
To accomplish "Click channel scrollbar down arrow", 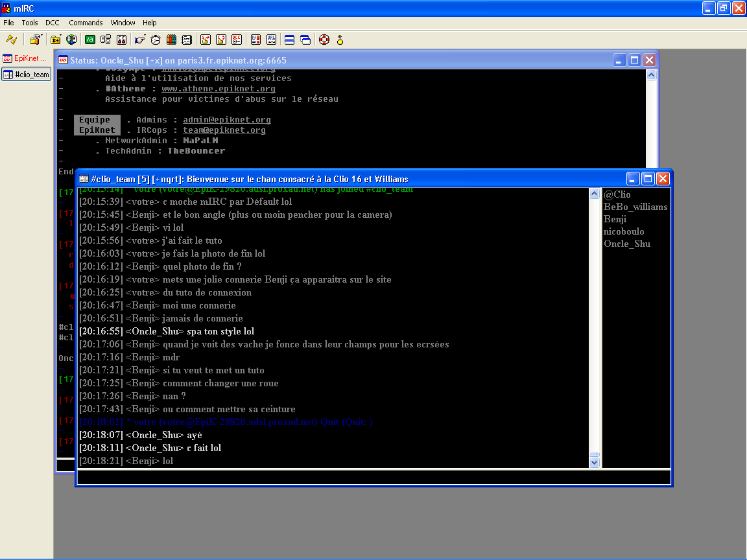I will (594, 462).
